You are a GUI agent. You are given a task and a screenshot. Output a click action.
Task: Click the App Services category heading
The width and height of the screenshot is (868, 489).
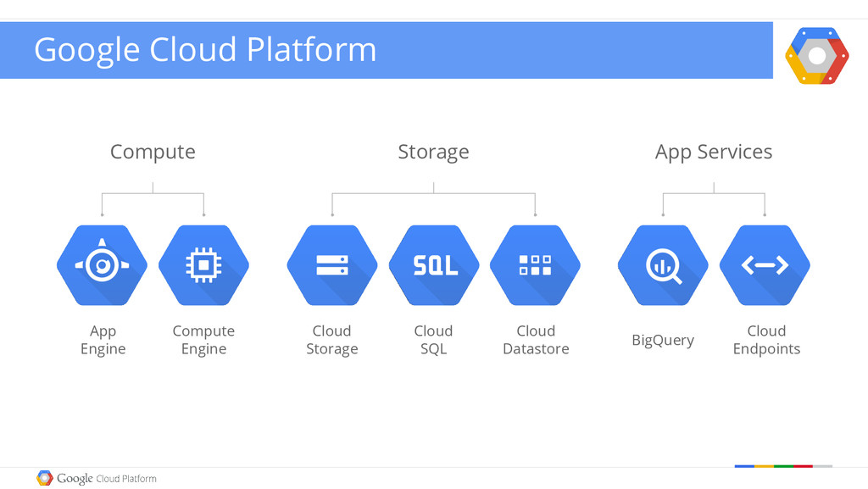click(714, 152)
